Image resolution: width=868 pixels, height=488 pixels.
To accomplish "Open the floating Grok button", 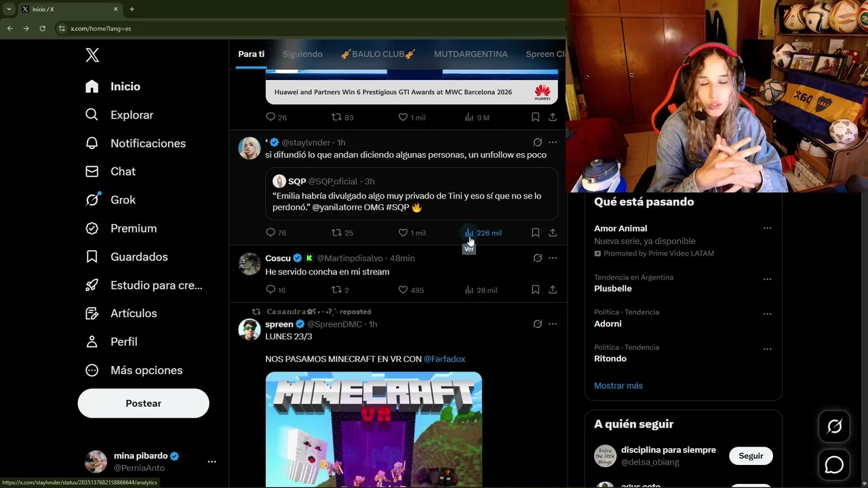I will click(834, 426).
